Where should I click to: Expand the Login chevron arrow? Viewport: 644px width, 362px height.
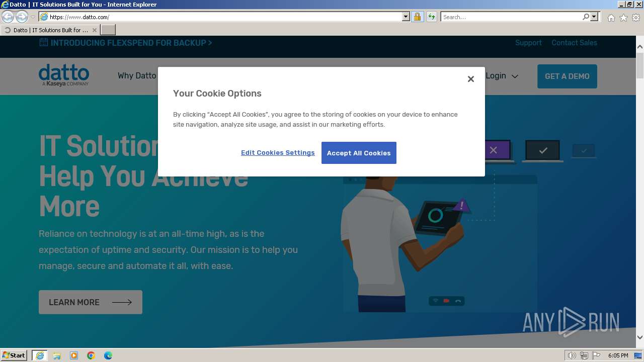coord(515,76)
